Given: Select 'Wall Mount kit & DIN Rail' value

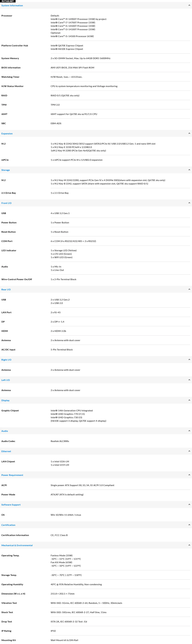Looking at the screenshot, I should pos(64,640).
